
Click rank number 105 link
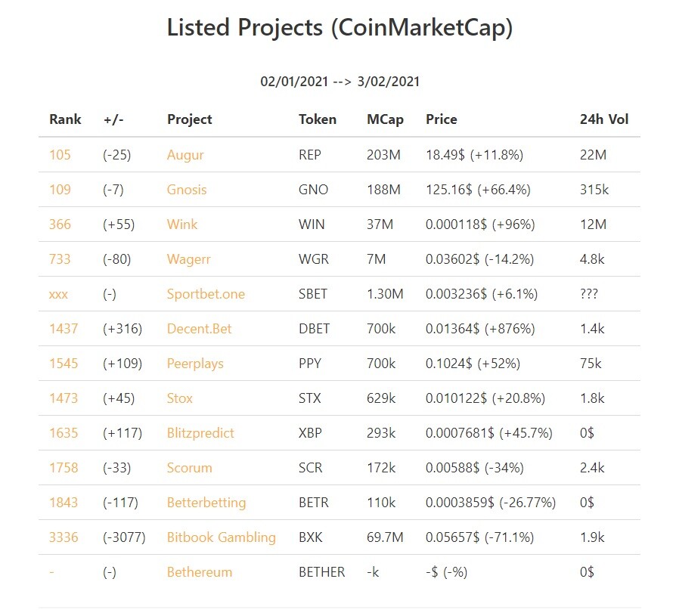pyautogui.click(x=60, y=155)
